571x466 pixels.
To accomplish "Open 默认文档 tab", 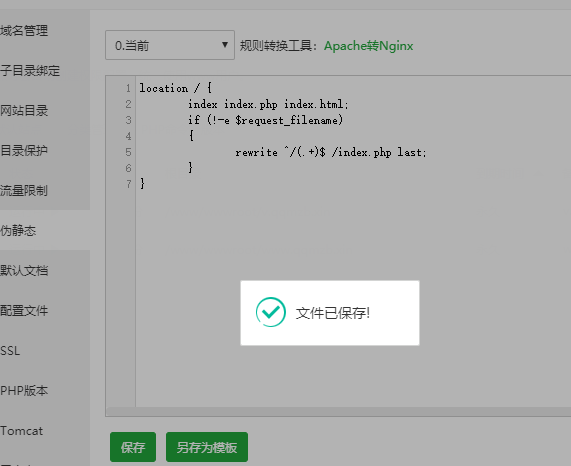I will tap(24, 270).
